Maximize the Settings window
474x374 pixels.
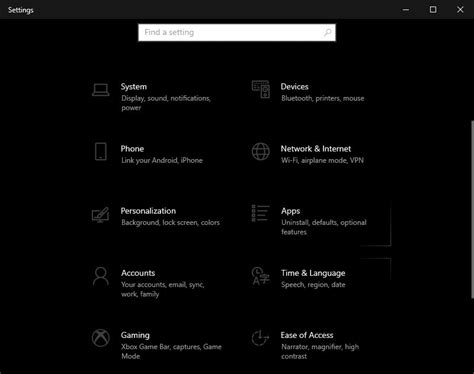(433, 10)
